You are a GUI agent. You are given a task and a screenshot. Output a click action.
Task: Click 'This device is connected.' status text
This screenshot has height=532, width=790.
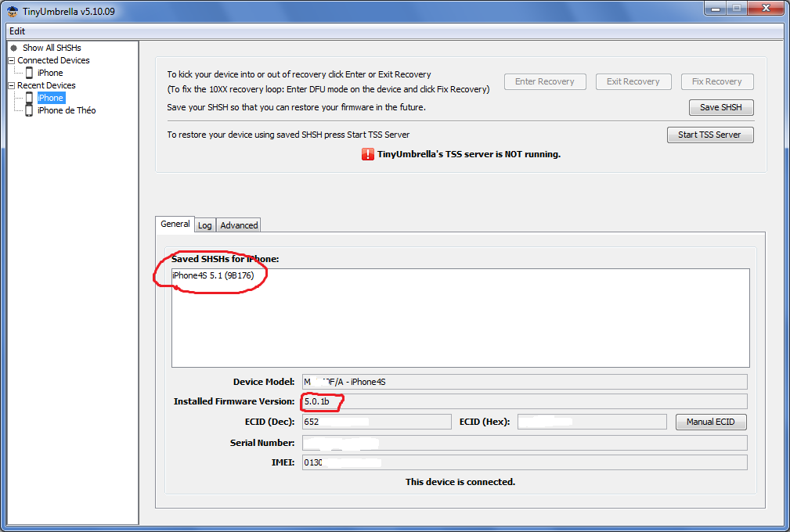click(x=460, y=482)
